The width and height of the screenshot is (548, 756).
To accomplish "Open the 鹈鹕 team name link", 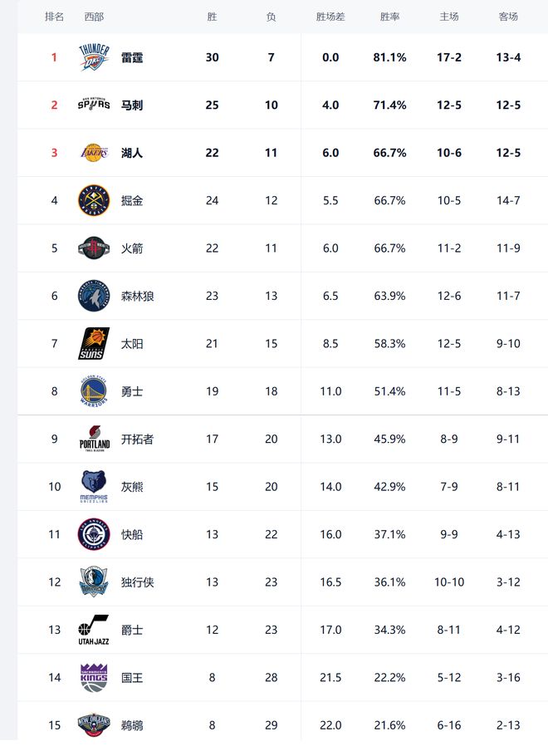I will pos(132,725).
